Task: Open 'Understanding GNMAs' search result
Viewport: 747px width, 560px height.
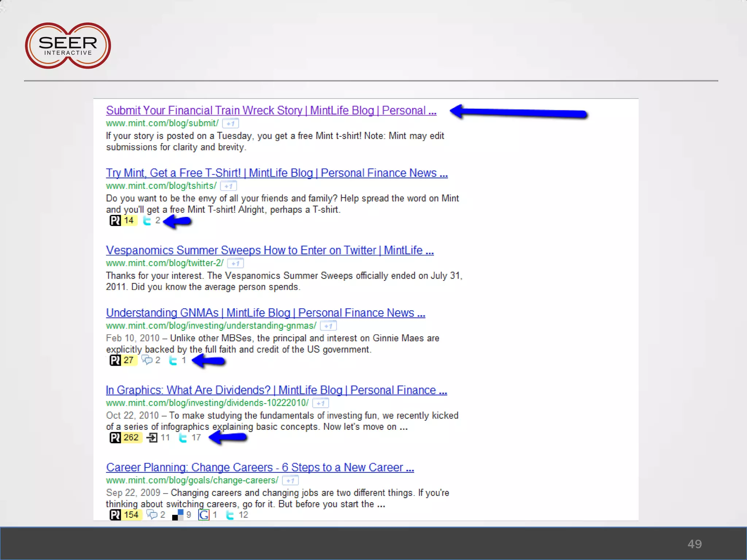Action: [x=265, y=313]
